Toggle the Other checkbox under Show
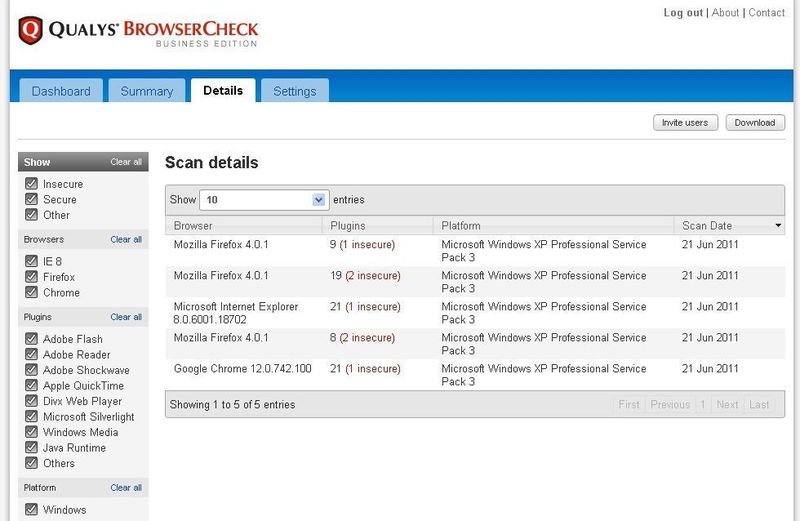 click(x=31, y=214)
